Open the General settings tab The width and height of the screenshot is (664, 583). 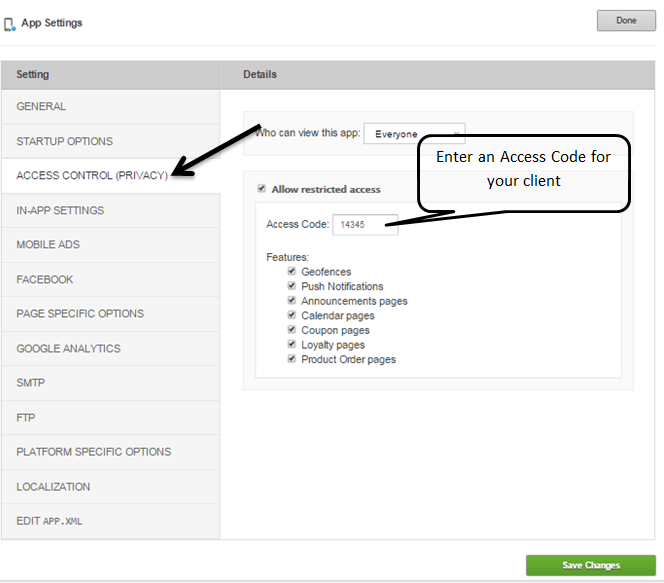[x=41, y=107]
